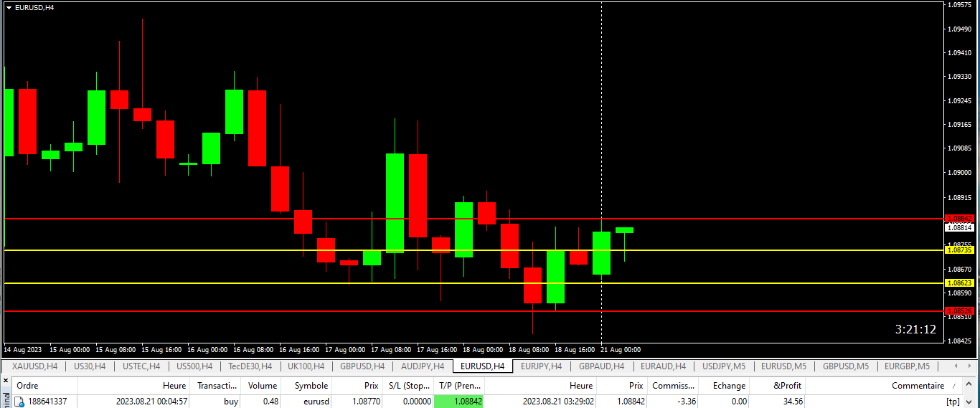Screen dimensions: 980x408
Task: Click the yellow price label 1.08623
Action: coord(959,283)
